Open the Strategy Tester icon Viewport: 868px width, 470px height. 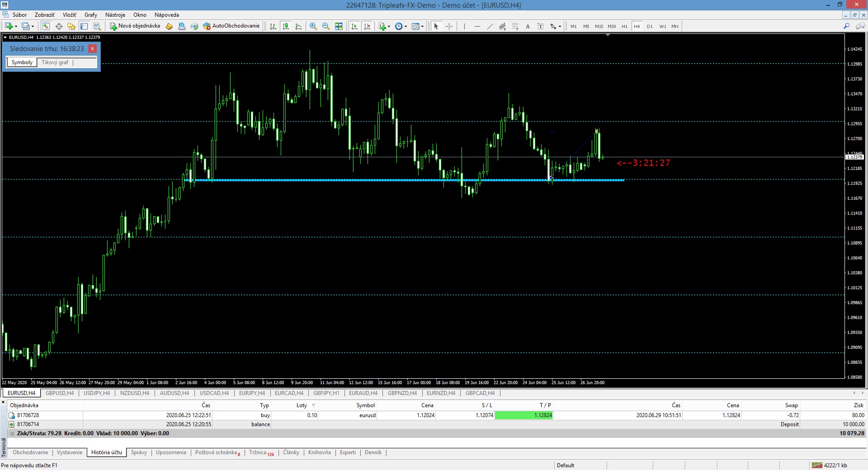(97, 26)
